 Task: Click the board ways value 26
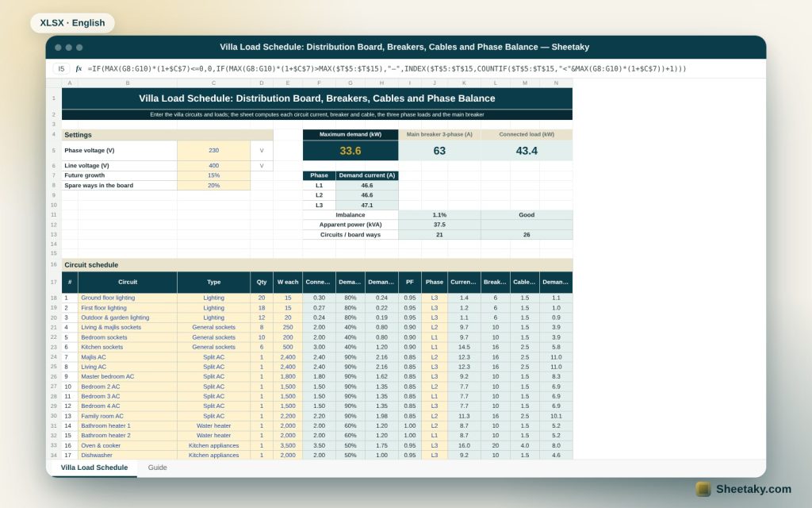(527, 235)
